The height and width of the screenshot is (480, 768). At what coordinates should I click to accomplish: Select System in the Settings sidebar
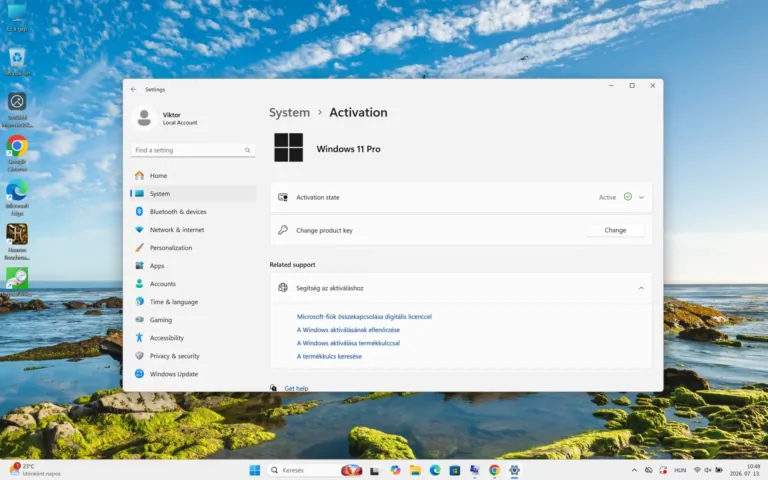193,193
